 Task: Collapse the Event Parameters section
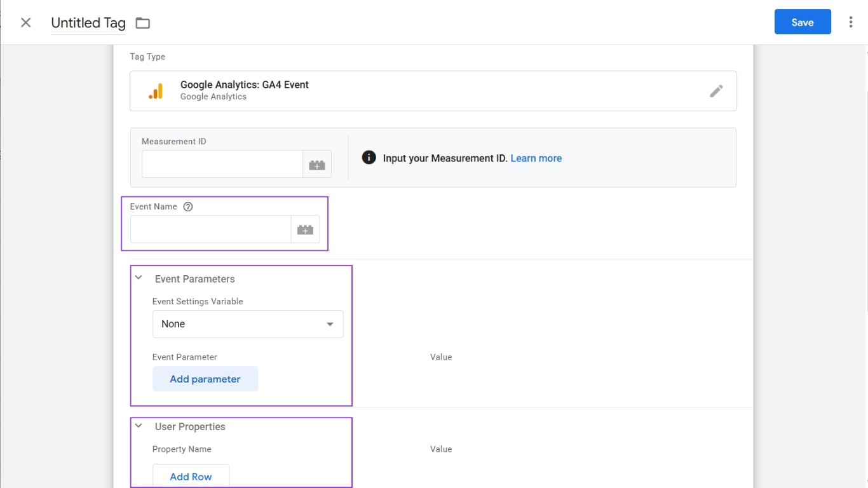click(x=138, y=277)
